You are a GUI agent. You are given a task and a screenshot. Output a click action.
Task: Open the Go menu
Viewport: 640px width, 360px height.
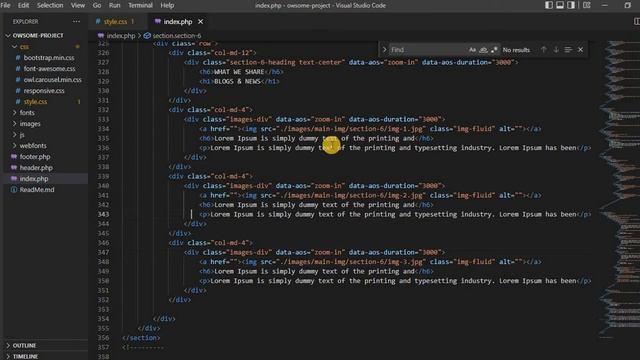97,5
